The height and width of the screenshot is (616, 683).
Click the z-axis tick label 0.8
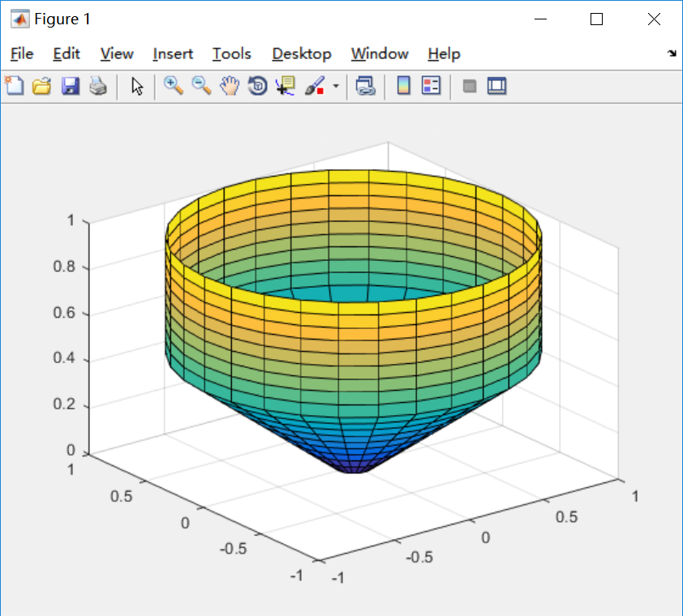64,267
